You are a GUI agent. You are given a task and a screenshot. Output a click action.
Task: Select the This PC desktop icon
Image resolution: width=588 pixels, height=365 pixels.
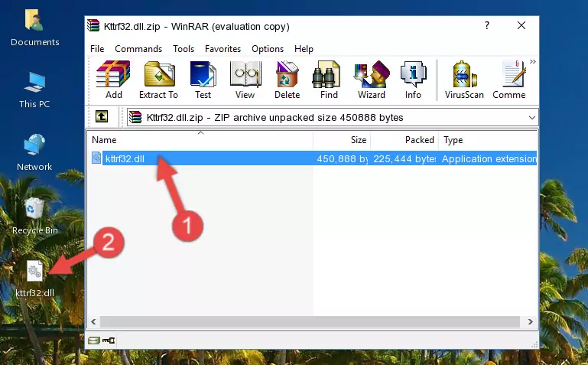34,90
